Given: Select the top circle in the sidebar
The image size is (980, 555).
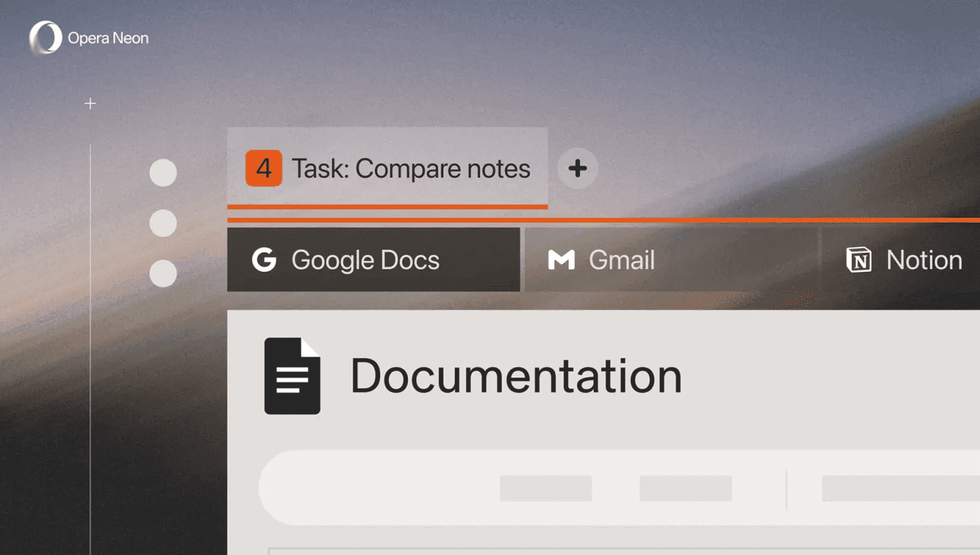Looking at the screenshot, I should [x=163, y=173].
